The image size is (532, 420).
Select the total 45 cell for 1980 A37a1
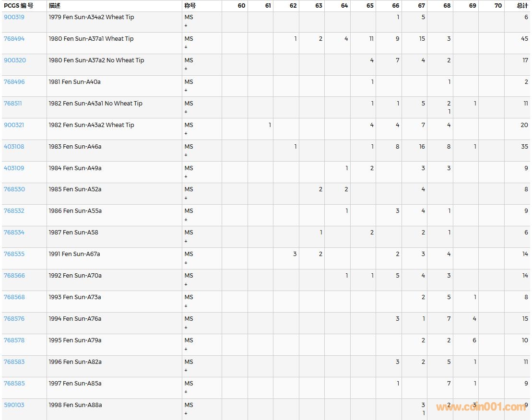pos(524,39)
